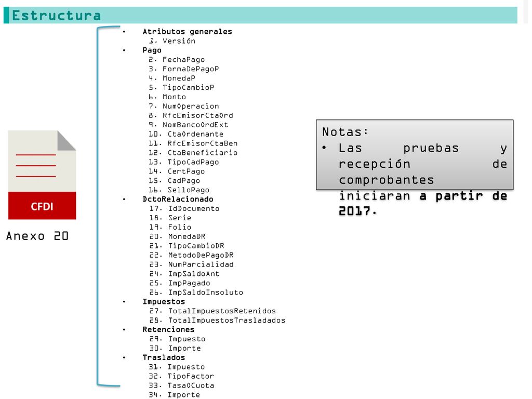
Task: Select the Traslados section heading
Action: coord(164,357)
